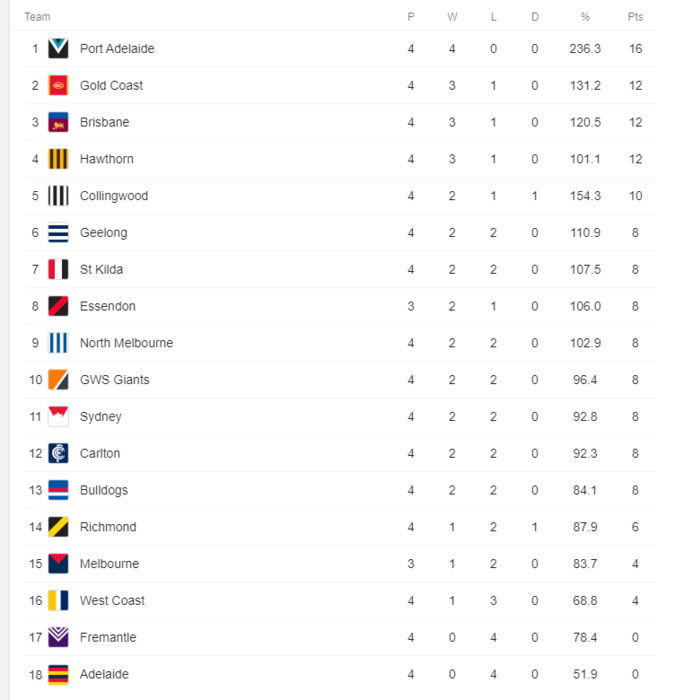The width and height of the screenshot is (684, 700).
Task: Click the Hawthorn striped team logo
Action: coord(59,159)
